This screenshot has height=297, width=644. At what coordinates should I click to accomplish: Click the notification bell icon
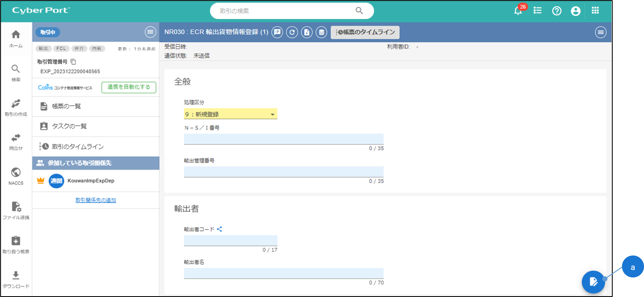point(518,11)
